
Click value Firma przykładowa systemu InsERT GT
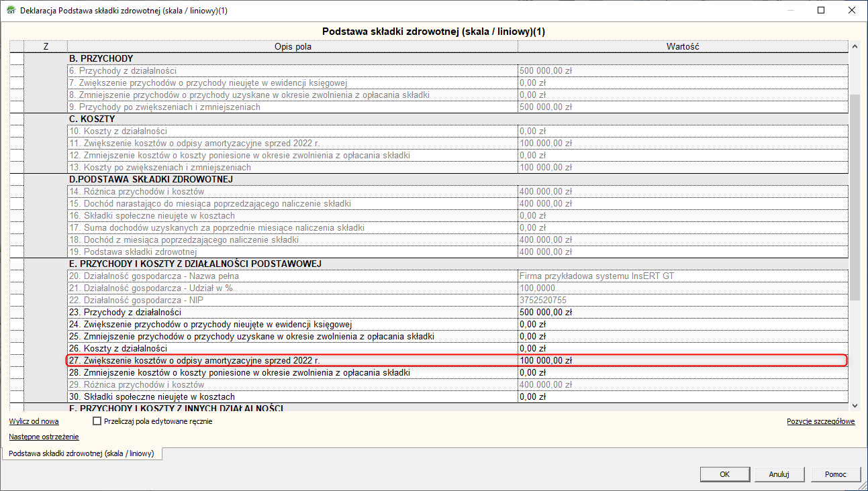(683, 276)
